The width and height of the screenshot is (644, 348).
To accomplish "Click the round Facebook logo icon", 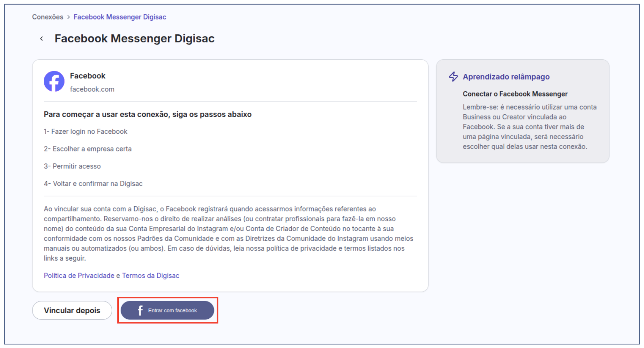I will [54, 81].
